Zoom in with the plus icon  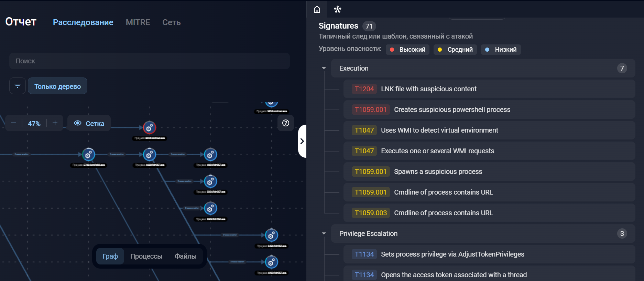pos(55,123)
